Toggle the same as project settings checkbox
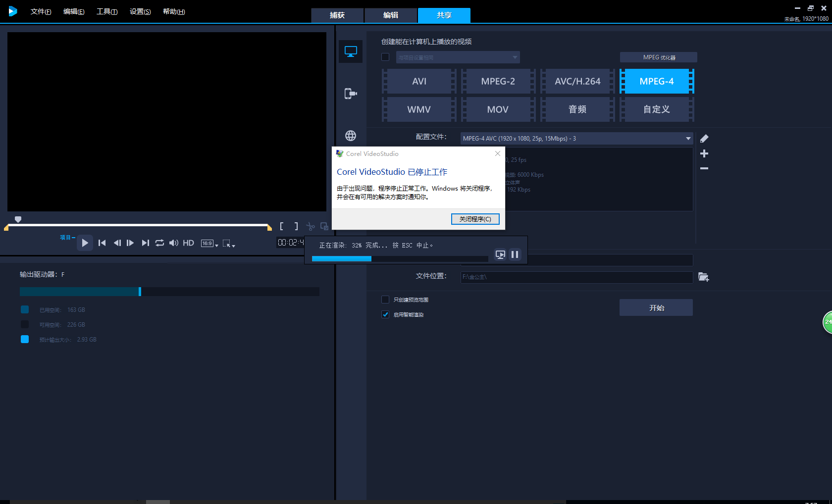 385,57
